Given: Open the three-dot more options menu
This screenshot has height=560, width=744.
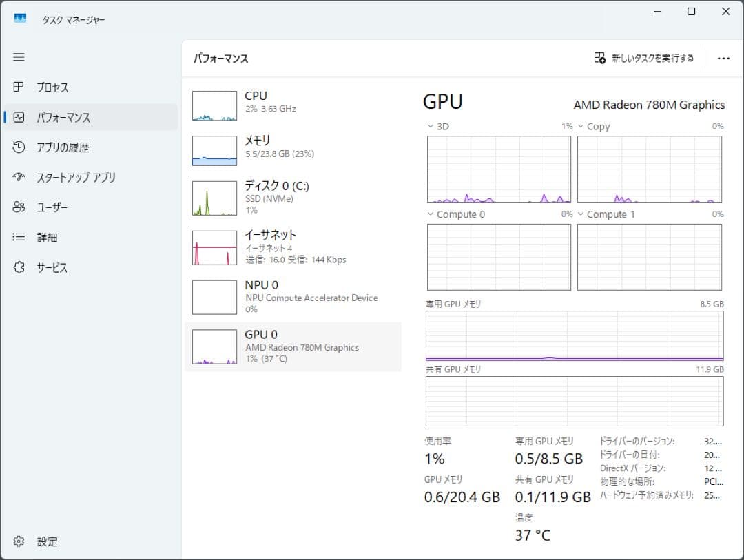Looking at the screenshot, I should (724, 59).
